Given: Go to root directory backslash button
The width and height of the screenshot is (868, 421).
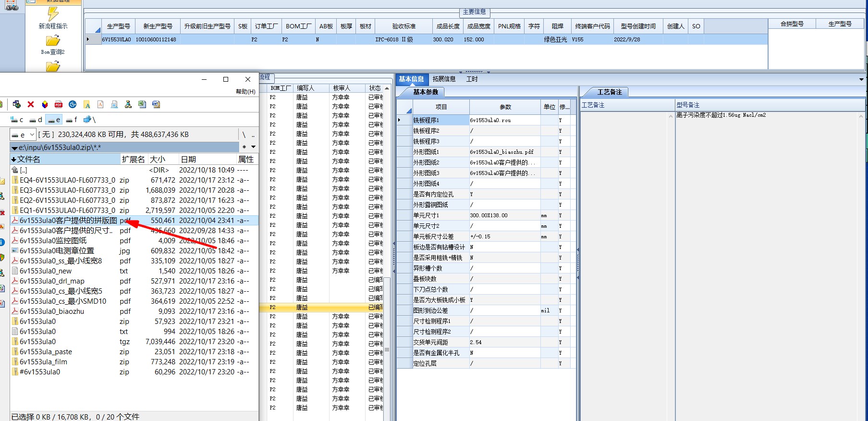Looking at the screenshot, I should 244,135.
